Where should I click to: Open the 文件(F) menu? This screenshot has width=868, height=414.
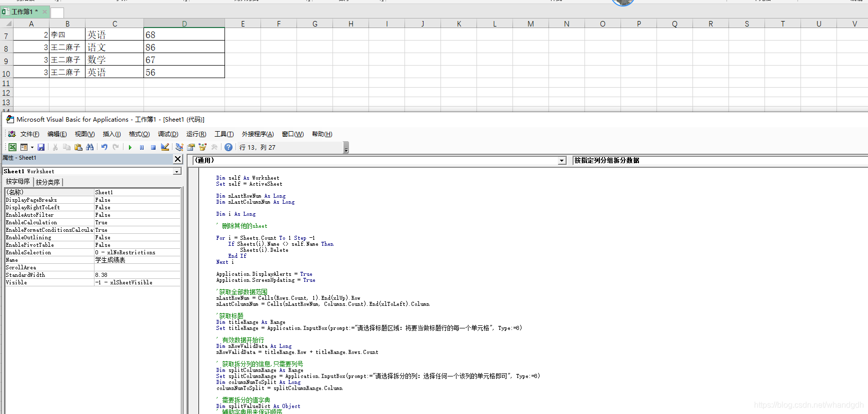click(29, 134)
